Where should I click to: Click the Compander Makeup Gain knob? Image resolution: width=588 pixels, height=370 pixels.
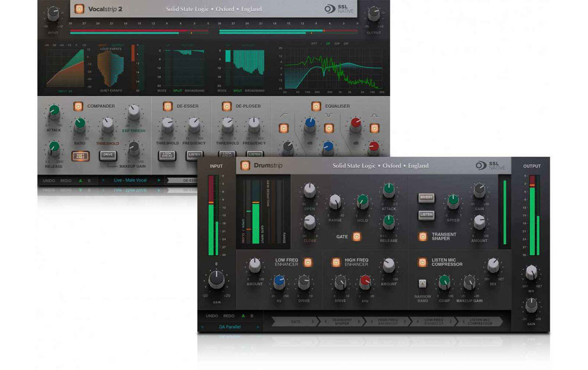click(133, 149)
